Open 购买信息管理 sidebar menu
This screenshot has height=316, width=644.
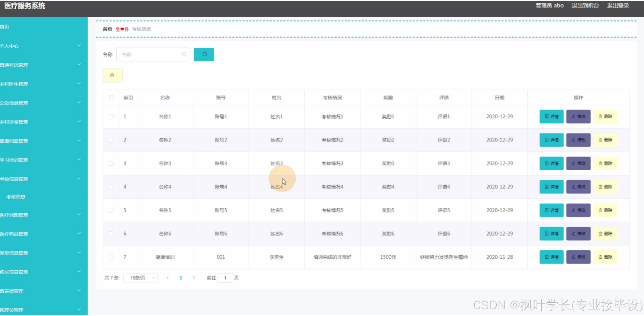coord(44,272)
